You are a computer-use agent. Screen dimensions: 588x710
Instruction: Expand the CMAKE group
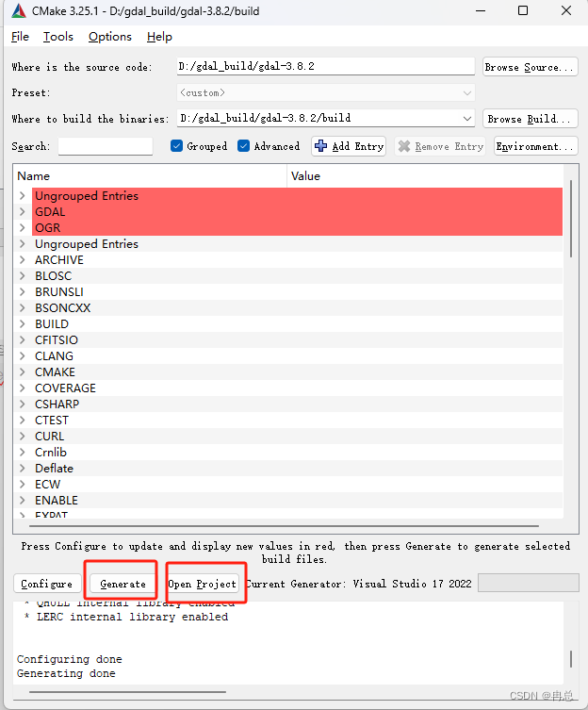coord(23,372)
